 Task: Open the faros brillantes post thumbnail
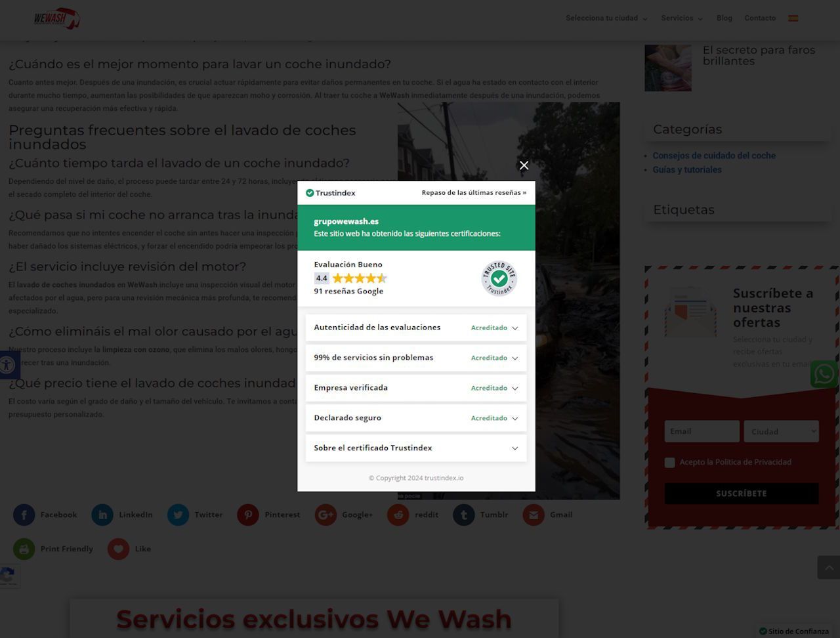tap(668, 68)
